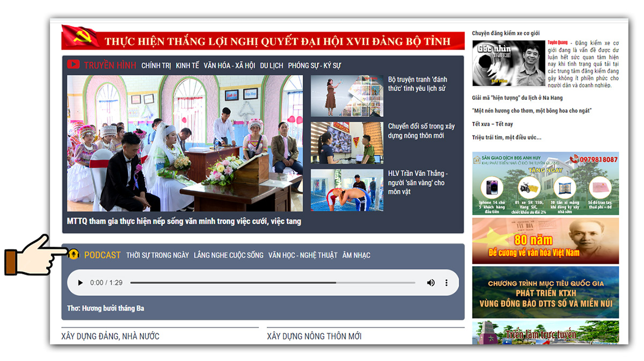Click podcast title 'Thơ: Hương bưởi tháng Ba'
This screenshot has width=644, height=361.
click(106, 308)
